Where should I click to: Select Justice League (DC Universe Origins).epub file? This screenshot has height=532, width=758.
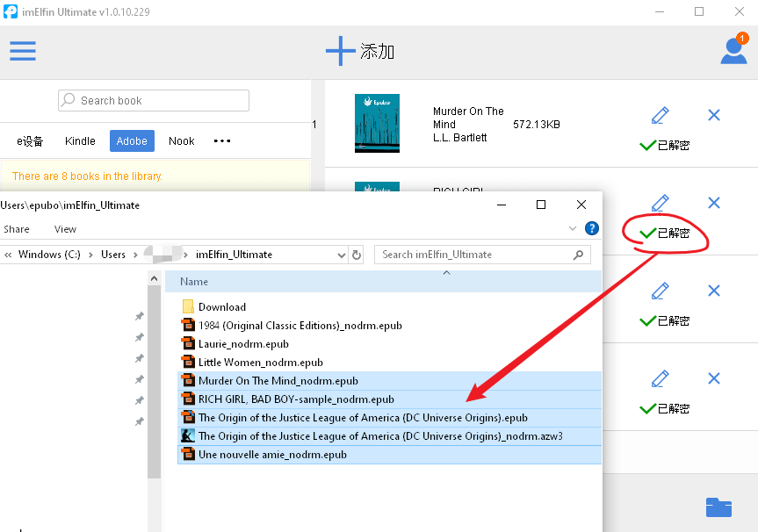click(390, 418)
